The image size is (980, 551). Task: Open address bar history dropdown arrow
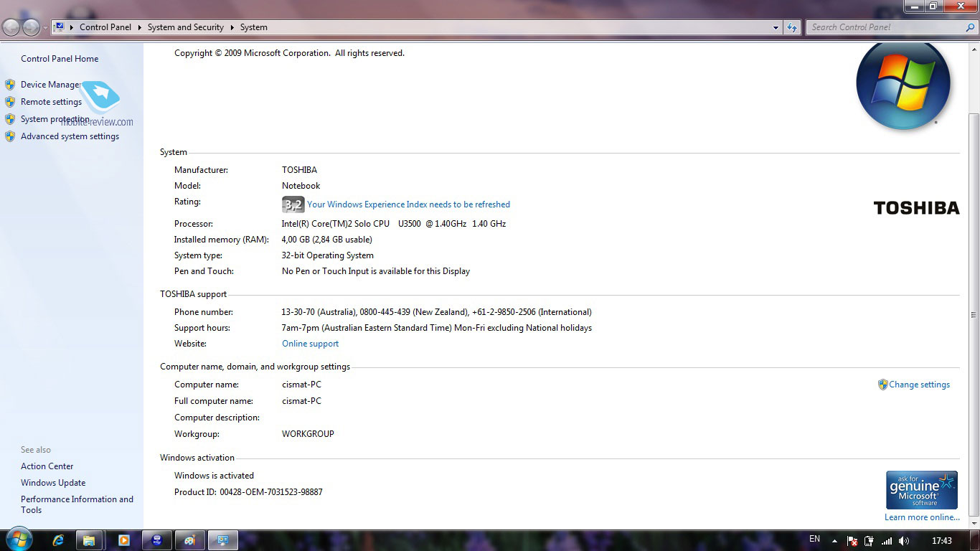(x=776, y=27)
